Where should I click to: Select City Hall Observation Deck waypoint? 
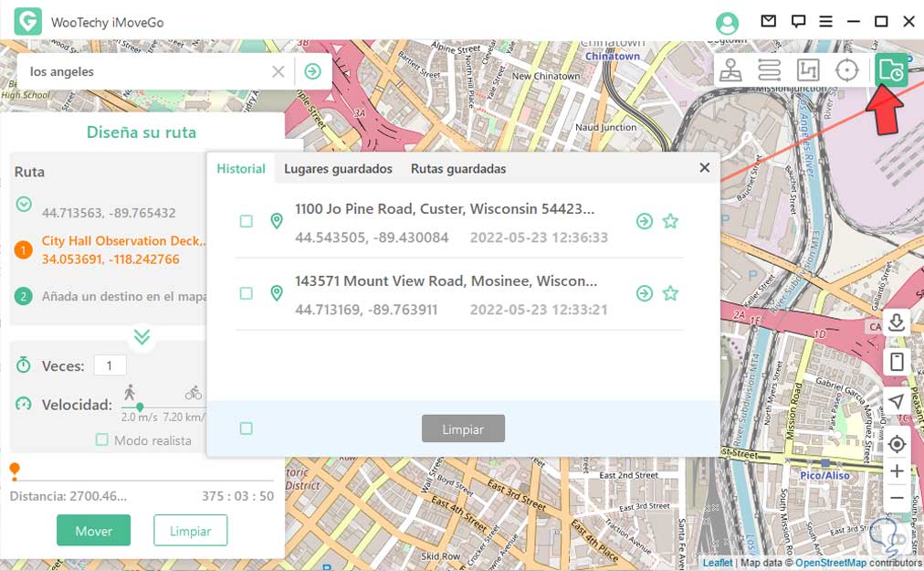124,250
